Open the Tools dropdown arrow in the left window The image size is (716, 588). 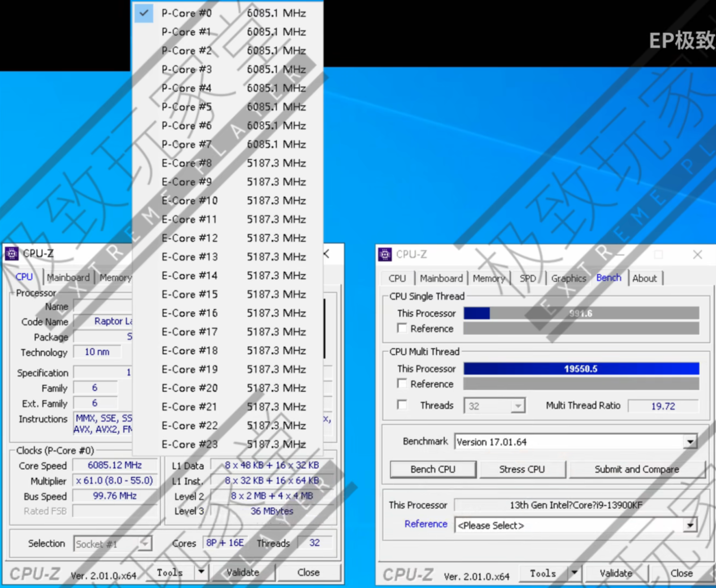tap(201, 572)
